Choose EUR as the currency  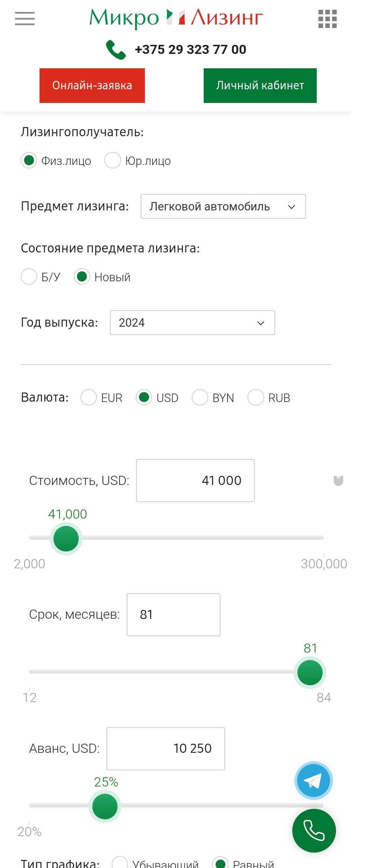[89, 397]
